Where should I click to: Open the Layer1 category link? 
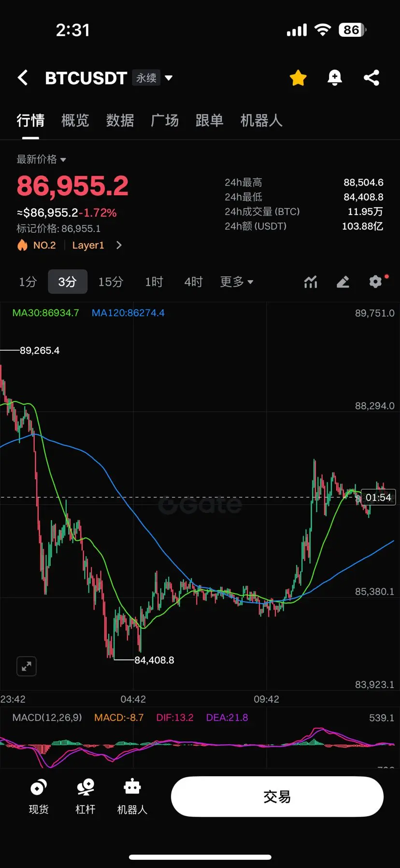pos(88,245)
